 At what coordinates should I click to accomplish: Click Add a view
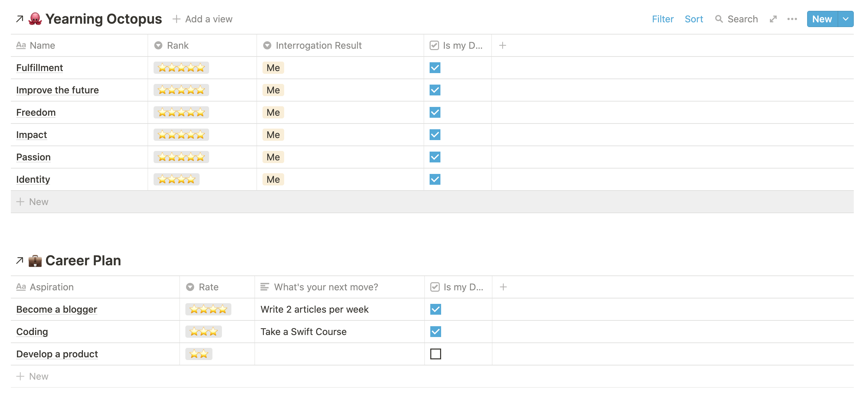coord(203,19)
